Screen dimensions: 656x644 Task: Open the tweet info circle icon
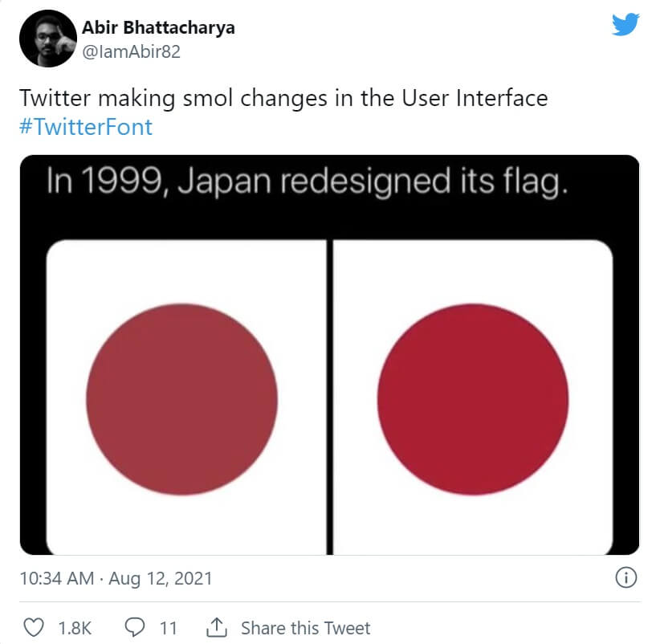point(625,577)
